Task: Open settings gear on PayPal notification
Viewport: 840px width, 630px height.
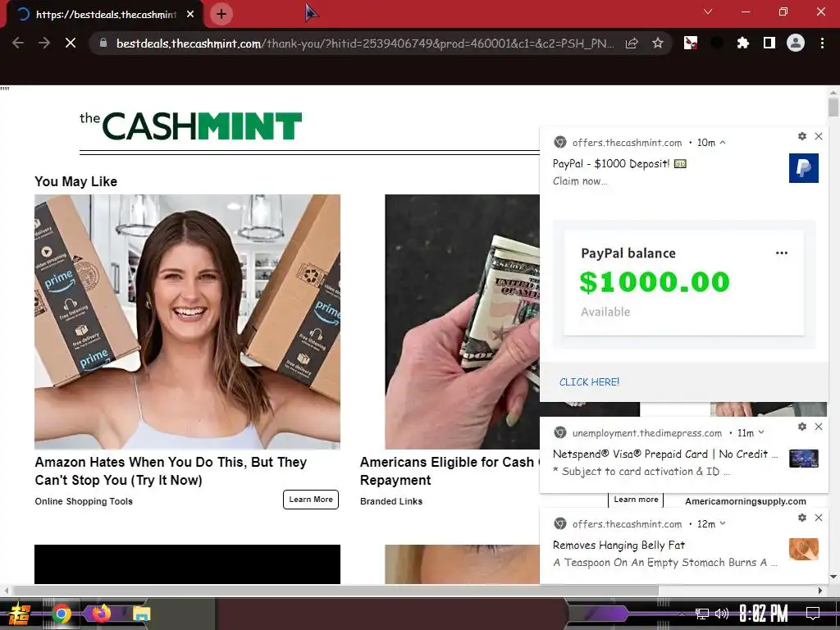Action: (802, 136)
